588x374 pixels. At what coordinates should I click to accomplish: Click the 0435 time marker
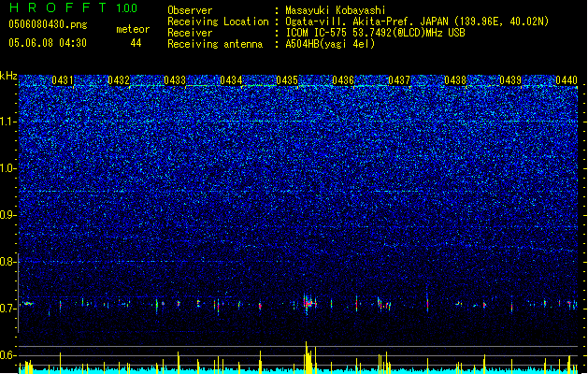click(x=287, y=80)
